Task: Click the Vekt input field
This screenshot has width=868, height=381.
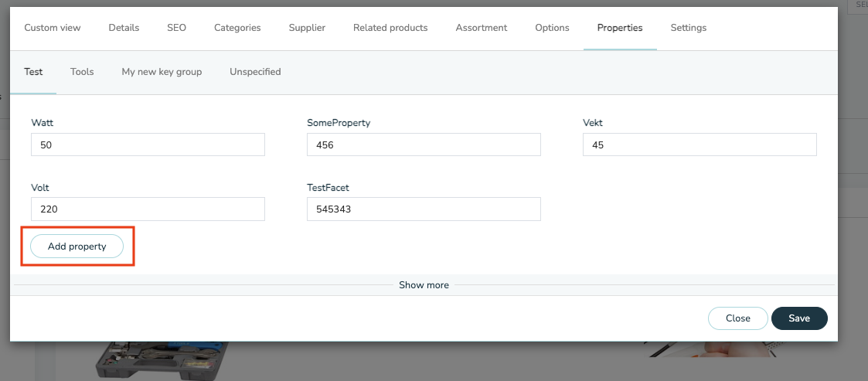Action: pos(700,145)
